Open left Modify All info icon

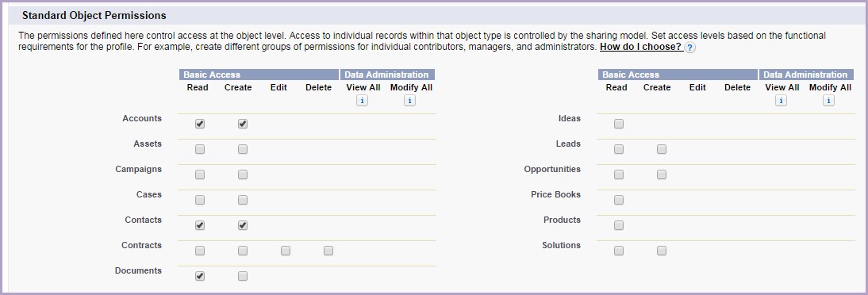click(409, 101)
